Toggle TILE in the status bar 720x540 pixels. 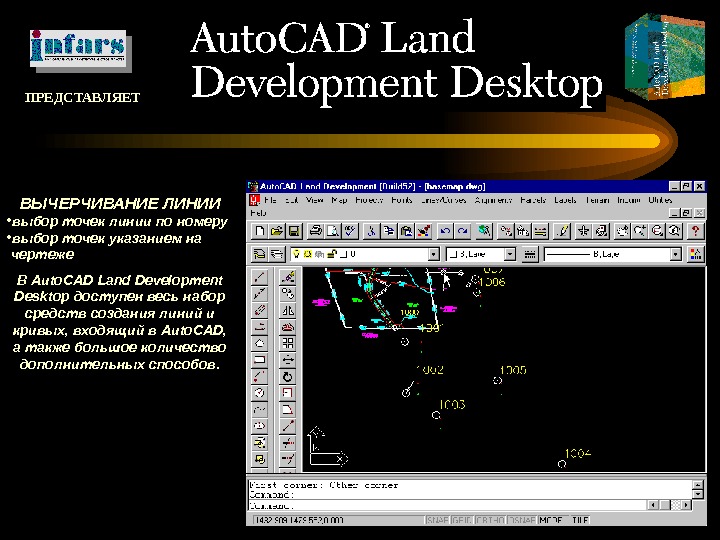pos(579,520)
